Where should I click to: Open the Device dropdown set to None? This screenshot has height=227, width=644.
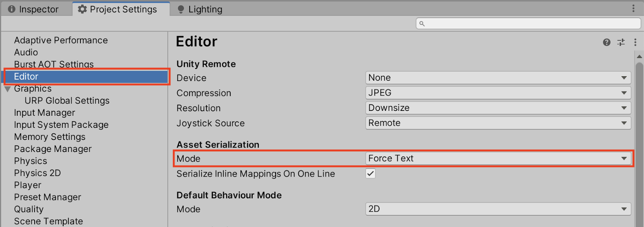498,78
